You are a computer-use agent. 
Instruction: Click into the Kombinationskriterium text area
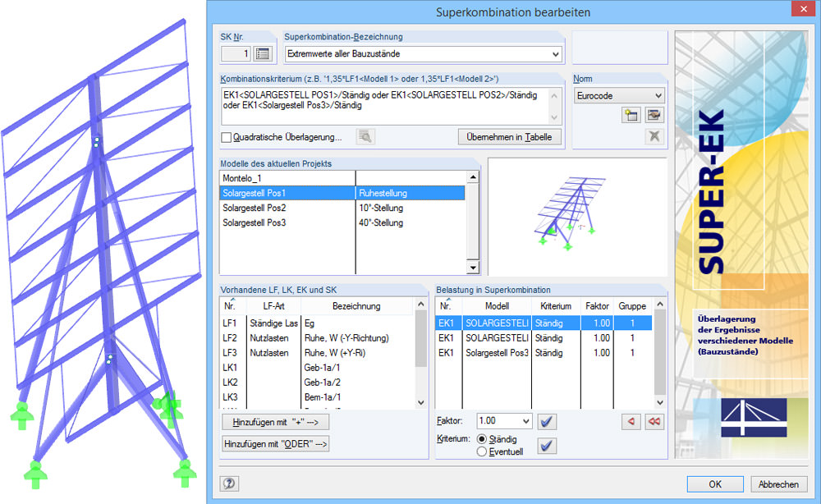click(385, 106)
